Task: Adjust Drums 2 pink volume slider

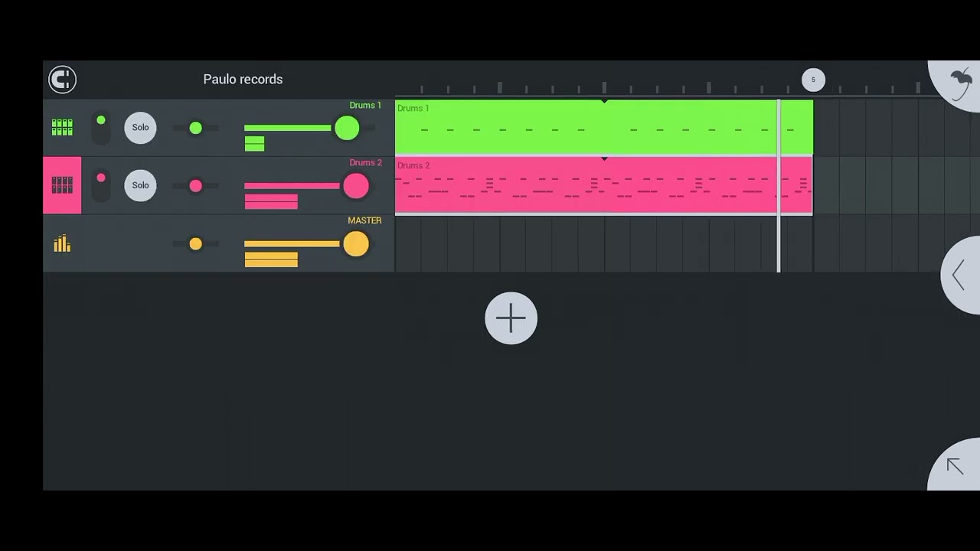Action: (x=355, y=186)
